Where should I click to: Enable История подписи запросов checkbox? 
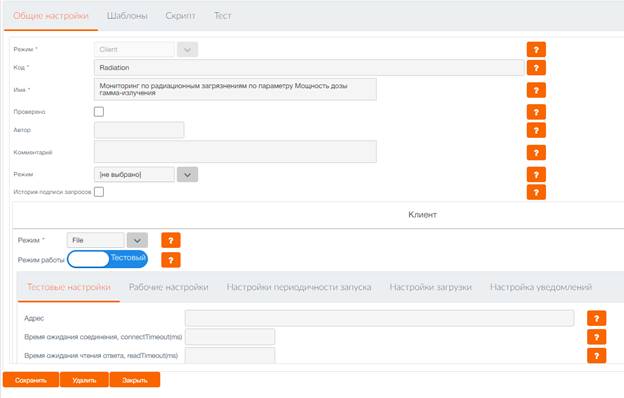click(99, 192)
